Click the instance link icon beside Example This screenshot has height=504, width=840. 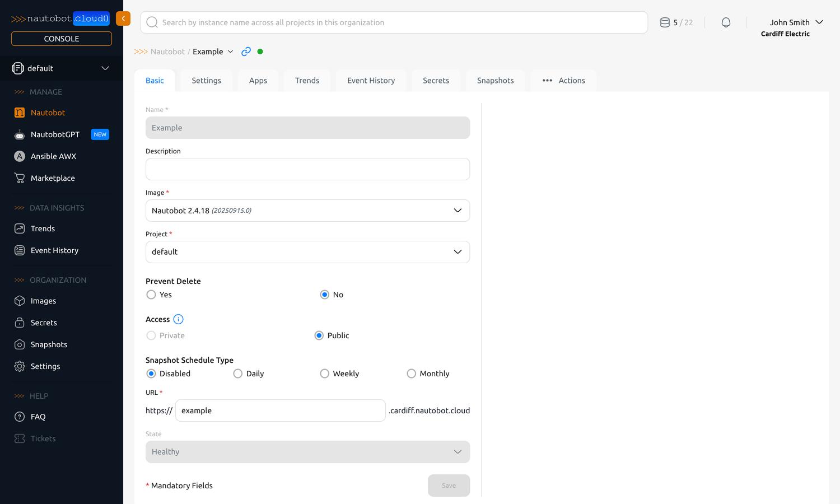[x=246, y=51]
